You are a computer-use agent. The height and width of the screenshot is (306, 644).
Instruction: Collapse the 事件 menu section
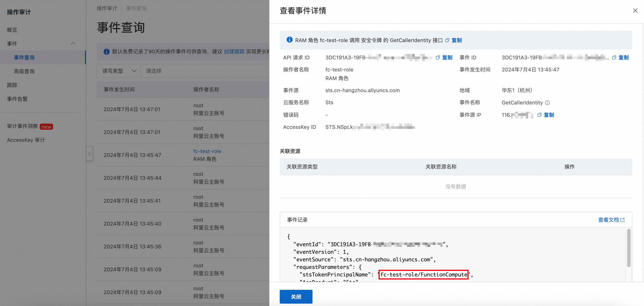coord(73,44)
